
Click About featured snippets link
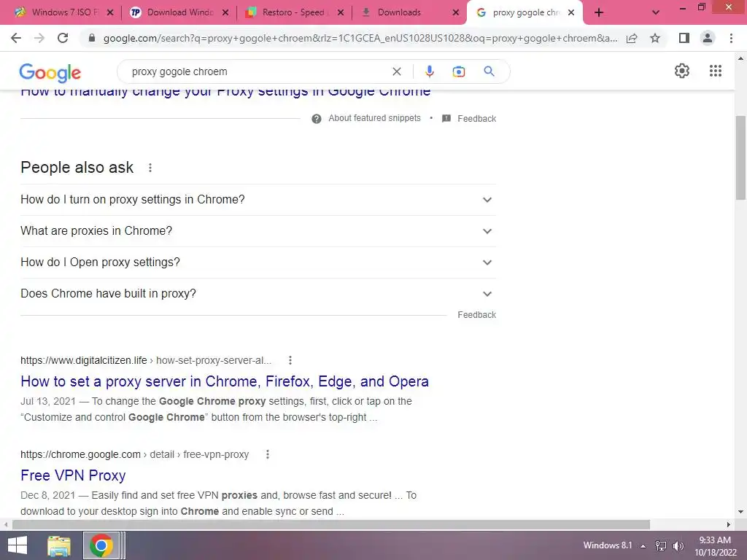click(374, 118)
